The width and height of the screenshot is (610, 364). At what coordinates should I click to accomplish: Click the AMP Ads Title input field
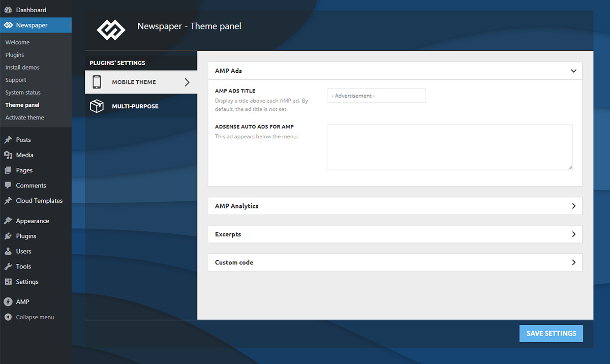coord(376,96)
